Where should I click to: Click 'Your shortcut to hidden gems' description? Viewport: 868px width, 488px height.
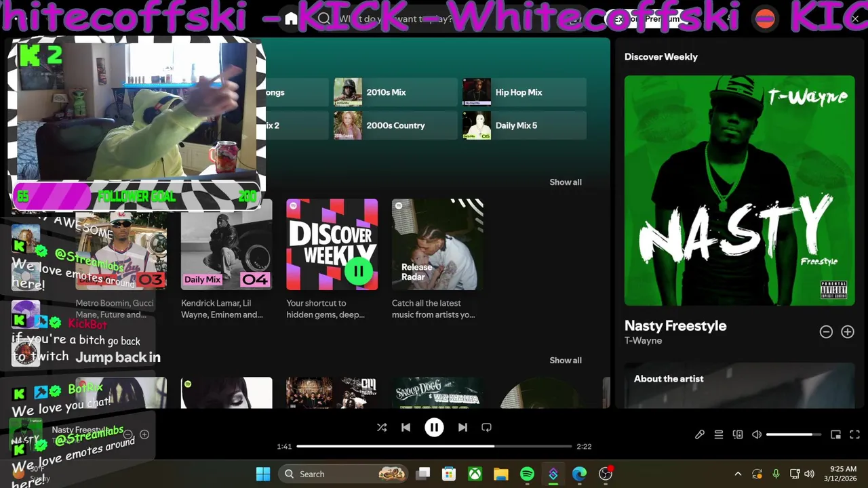[325, 309]
